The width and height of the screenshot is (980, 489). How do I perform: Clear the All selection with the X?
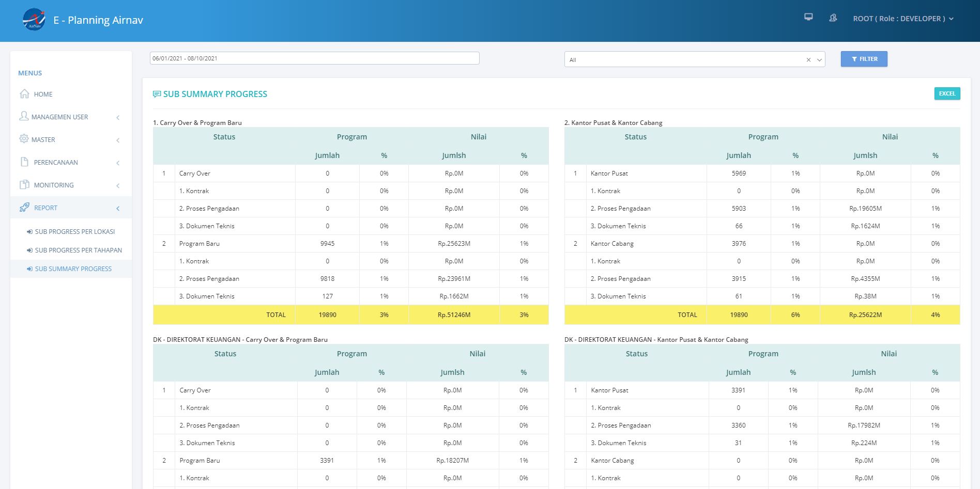click(808, 60)
